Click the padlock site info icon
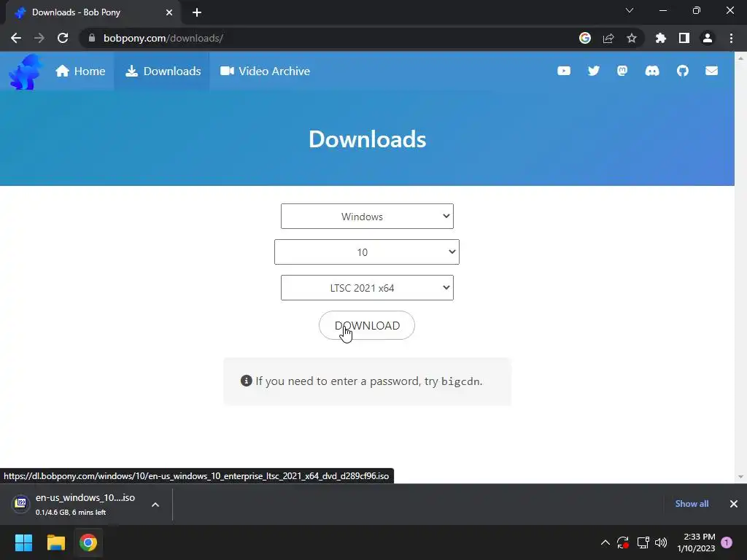 coord(92,38)
